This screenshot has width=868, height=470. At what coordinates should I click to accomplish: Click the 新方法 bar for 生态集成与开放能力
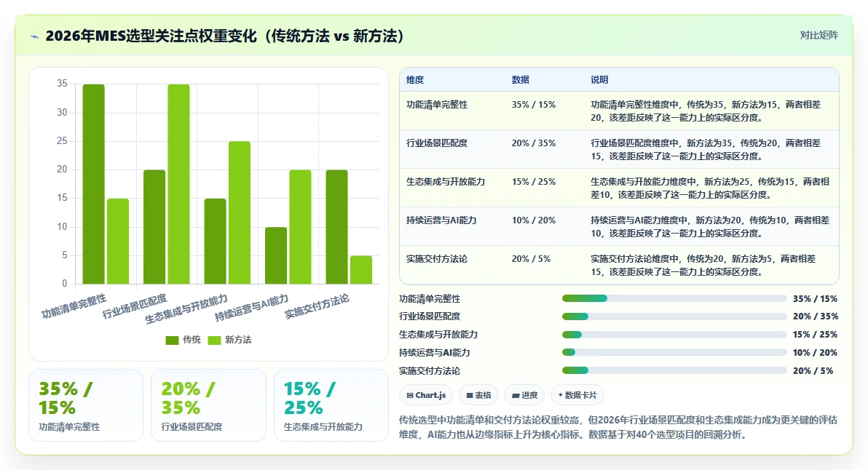pos(240,212)
